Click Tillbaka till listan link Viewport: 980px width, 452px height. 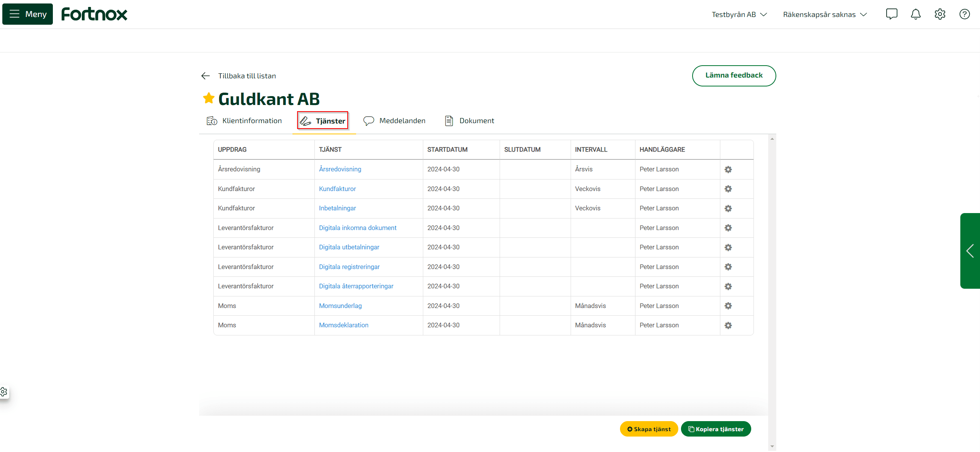coord(247,76)
